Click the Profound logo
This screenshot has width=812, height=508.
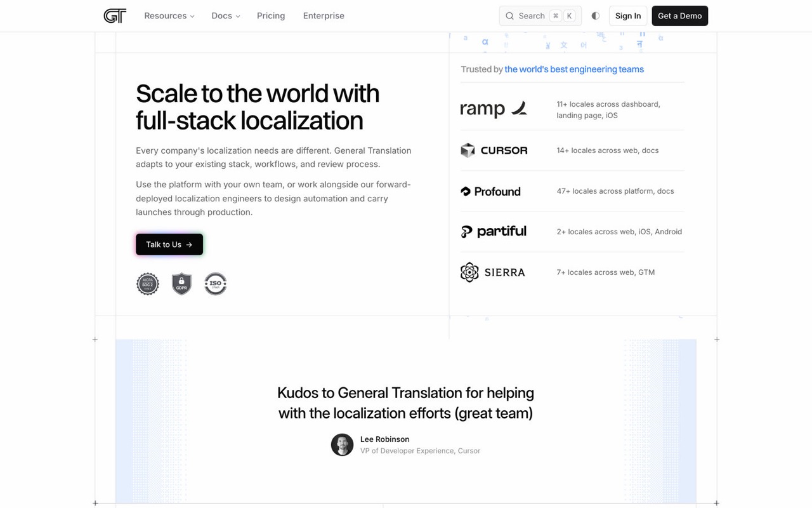click(490, 191)
